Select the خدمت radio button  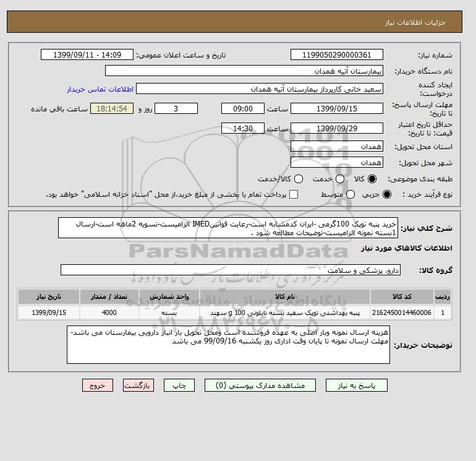(x=340, y=179)
